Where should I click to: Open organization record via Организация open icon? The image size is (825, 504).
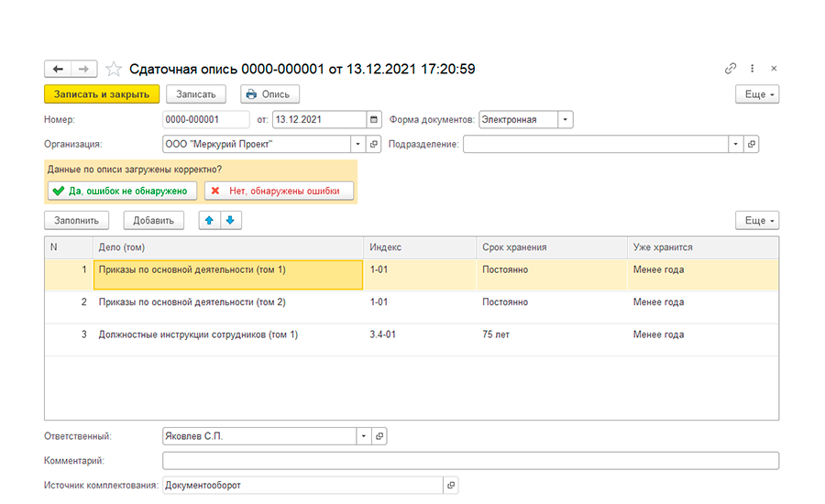[x=374, y=144]
